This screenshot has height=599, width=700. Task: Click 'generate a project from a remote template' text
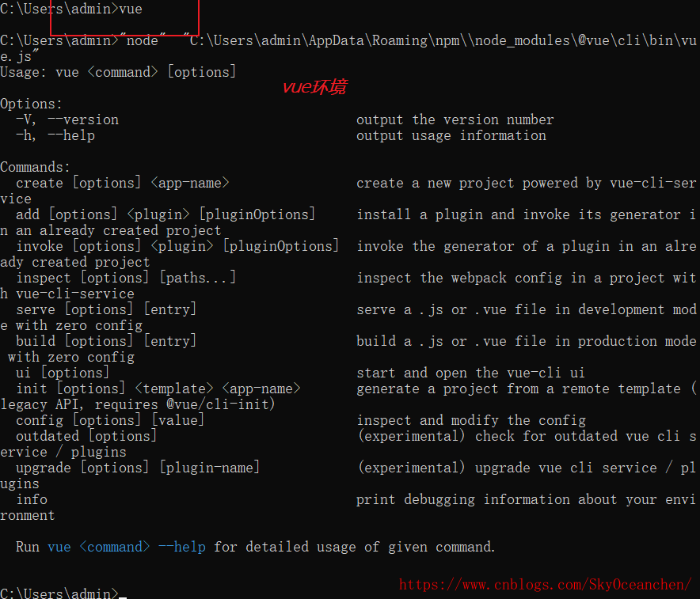click(x=519, y=389)
